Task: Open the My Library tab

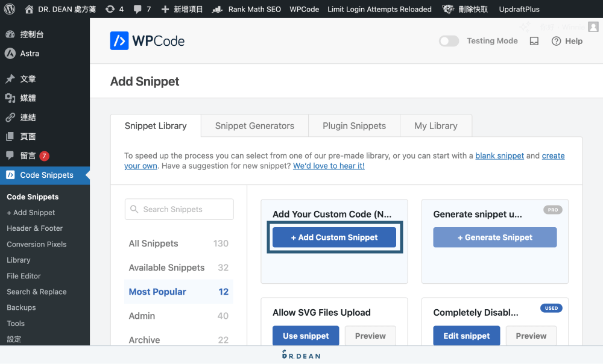Action: tap(435, 125)
